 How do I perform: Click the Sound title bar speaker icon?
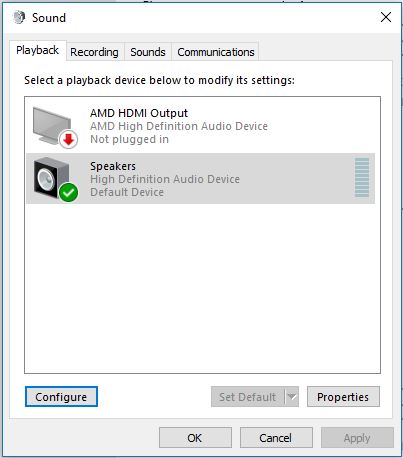19,17
